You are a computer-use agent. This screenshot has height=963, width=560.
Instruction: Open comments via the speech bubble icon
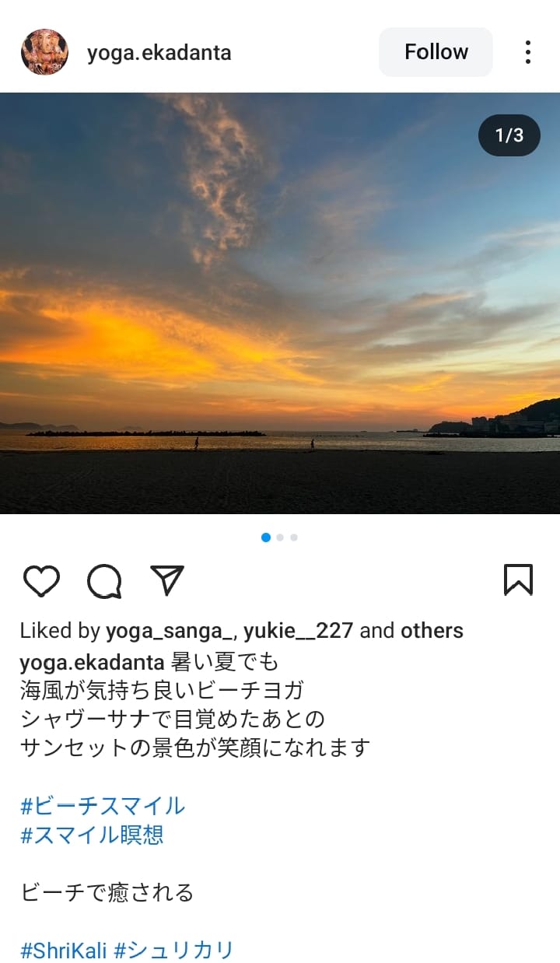(104, 581)
